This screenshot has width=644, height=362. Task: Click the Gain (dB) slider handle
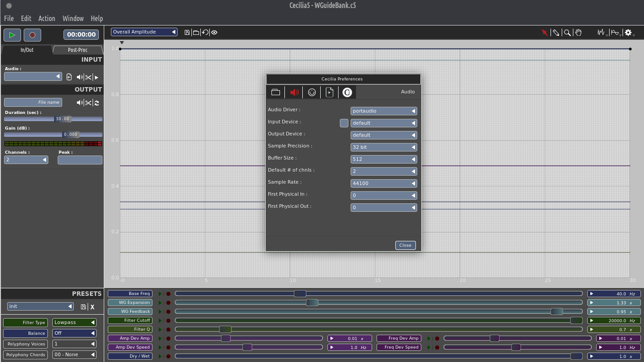[x=71, y=135]
